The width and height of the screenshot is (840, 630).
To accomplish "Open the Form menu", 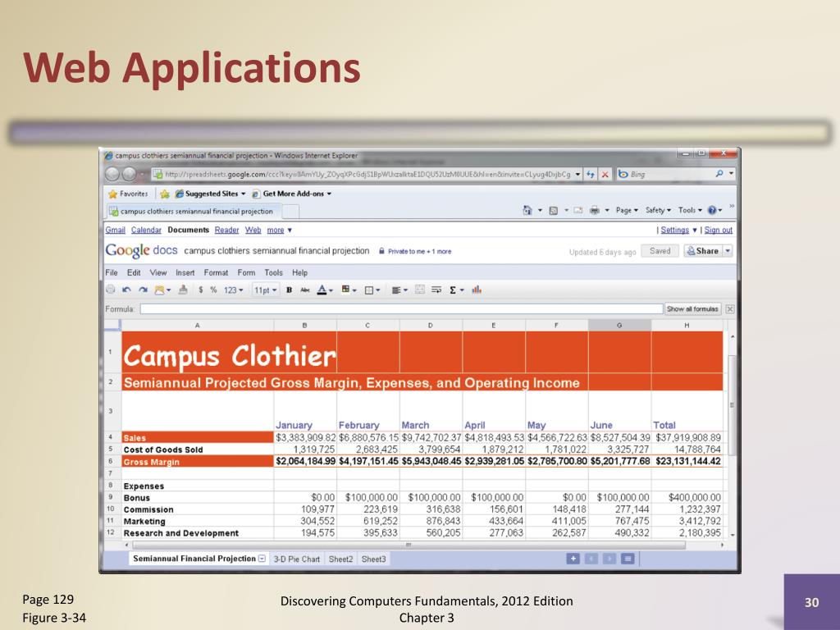I will point(246,272).
